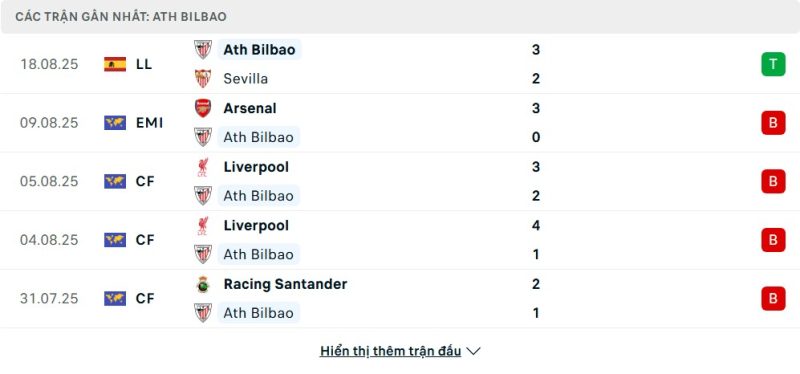
Task: Click Ath Bilbao crest in the Sevilla match
Action: click(203, 49)
